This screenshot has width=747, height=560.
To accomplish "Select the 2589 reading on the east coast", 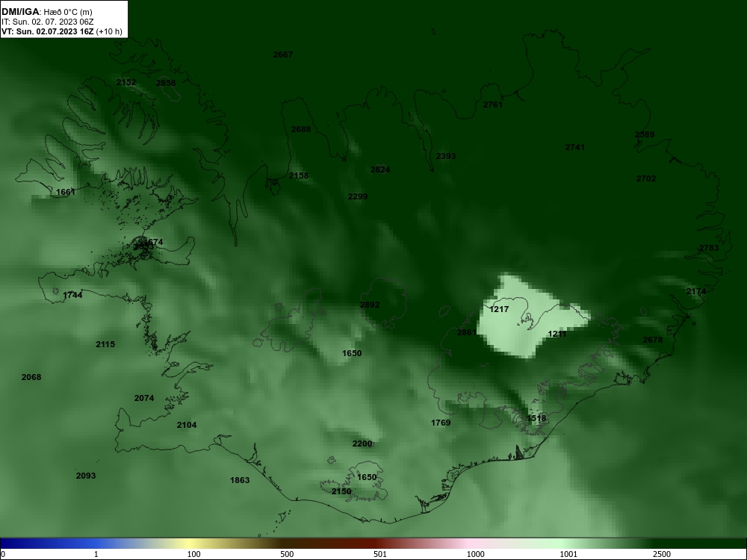I will (645, 134).
